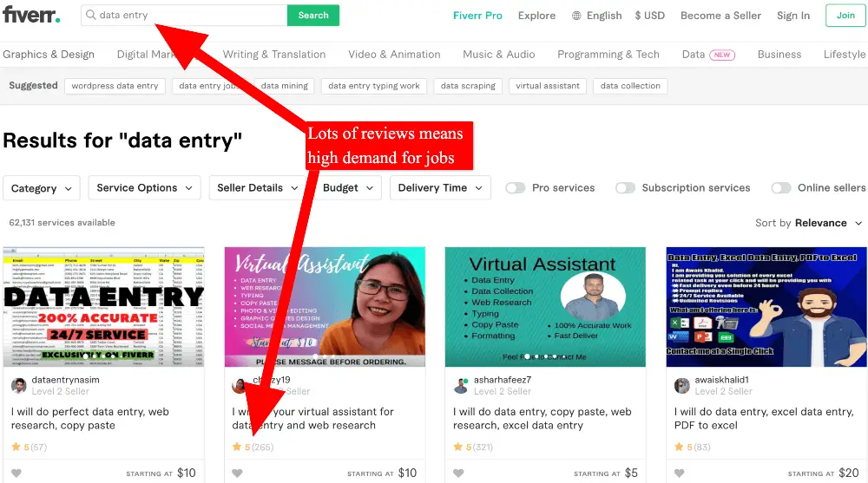Click the NEW badge beside Data
The height and width of the screenshot is (483, 868).
point(722,55)
